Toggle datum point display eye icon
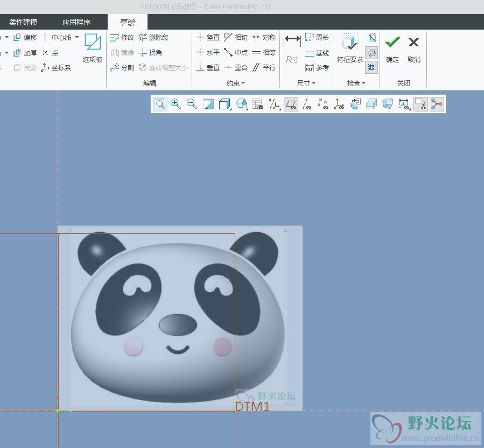 pos(323,104)
